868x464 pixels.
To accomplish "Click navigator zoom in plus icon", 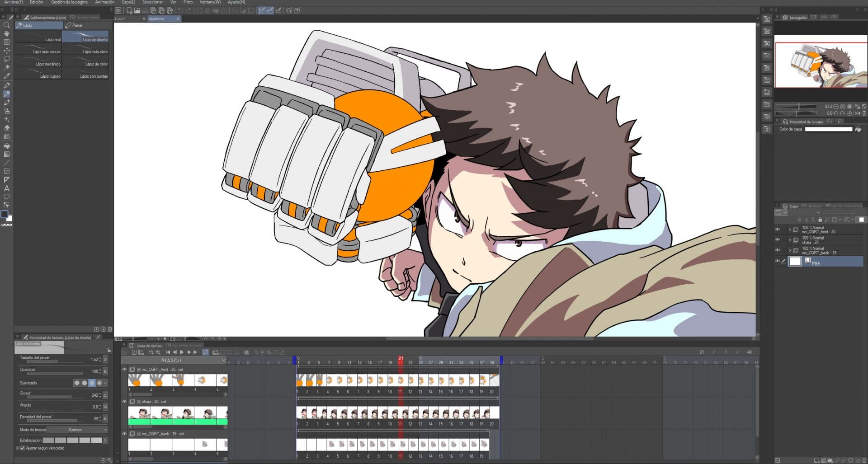I will 843,107.
